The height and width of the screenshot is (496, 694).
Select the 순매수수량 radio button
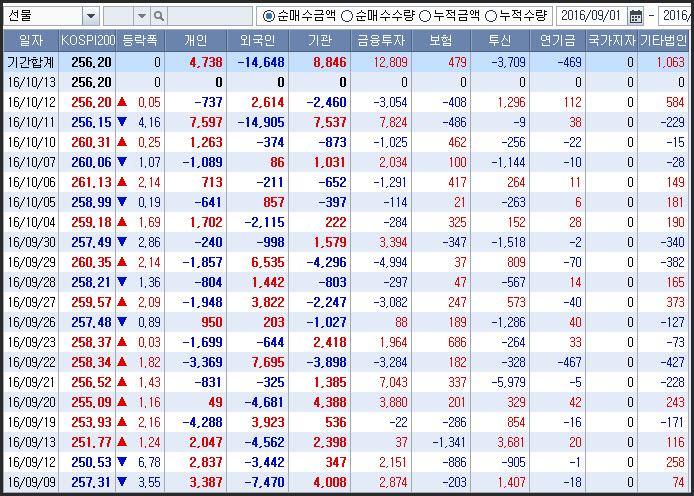point(347,16)
